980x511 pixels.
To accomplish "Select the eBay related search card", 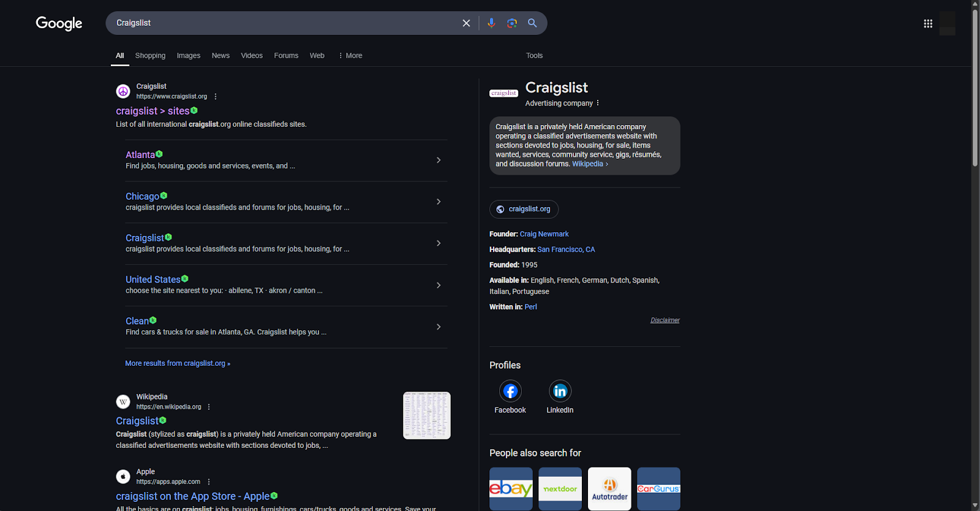I will [x=511, y=489].
